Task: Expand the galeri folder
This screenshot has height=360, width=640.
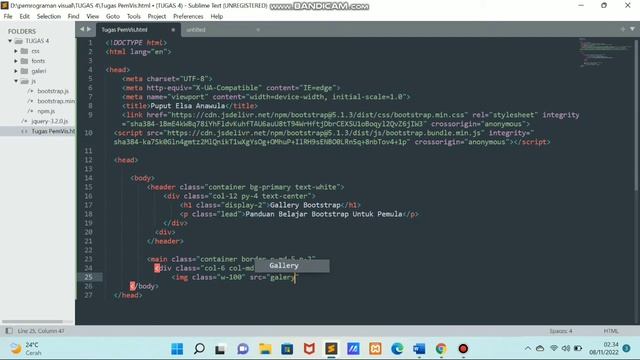Action: pyautogui.click(x=16, y=71)
